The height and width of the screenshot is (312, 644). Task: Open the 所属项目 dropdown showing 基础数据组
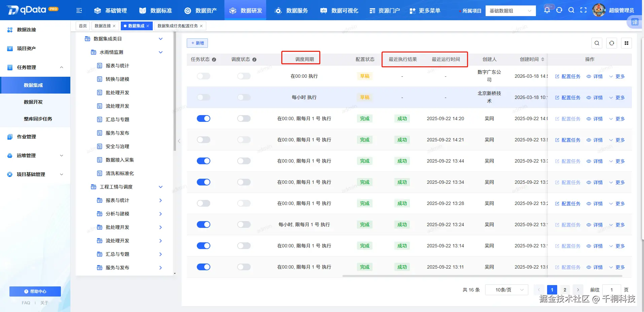pos(510,11)
